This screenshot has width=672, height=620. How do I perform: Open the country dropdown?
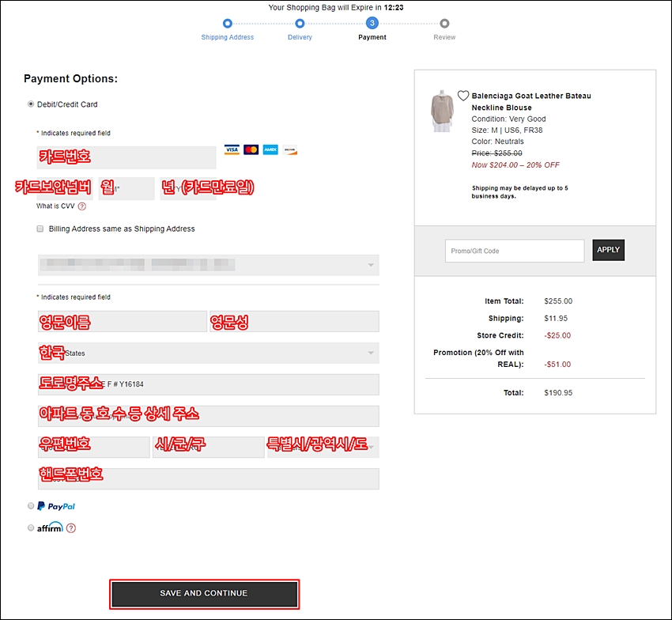tap(209, 353)
